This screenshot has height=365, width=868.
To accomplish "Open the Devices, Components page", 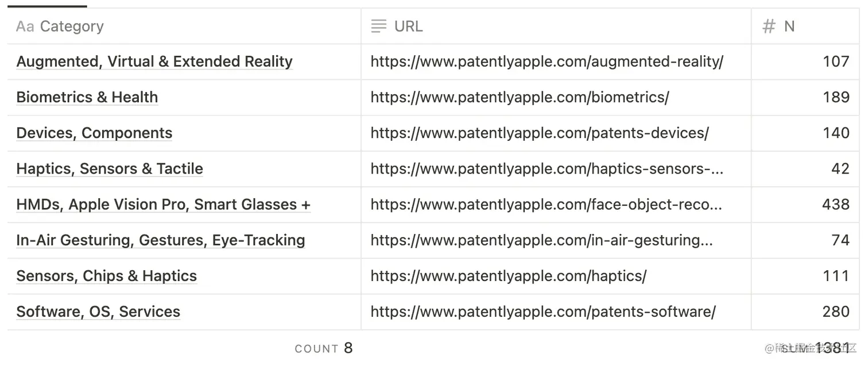I will click(94, 133).
